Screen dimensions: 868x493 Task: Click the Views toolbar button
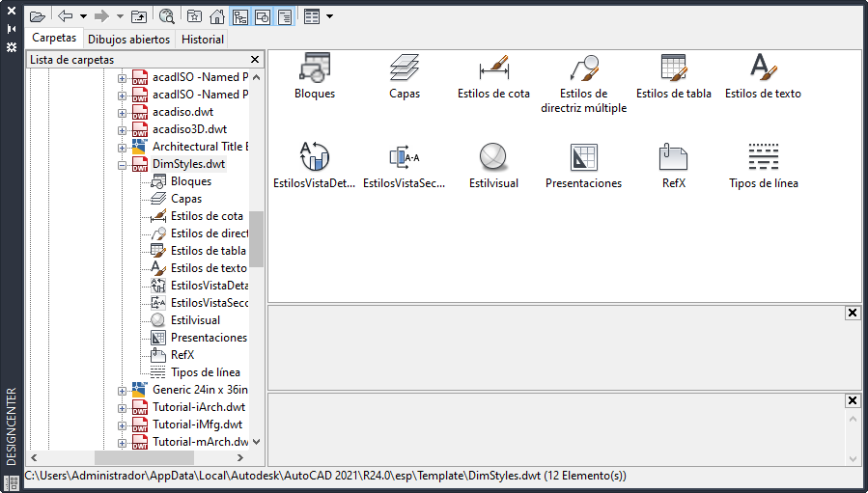click(312, 16)
